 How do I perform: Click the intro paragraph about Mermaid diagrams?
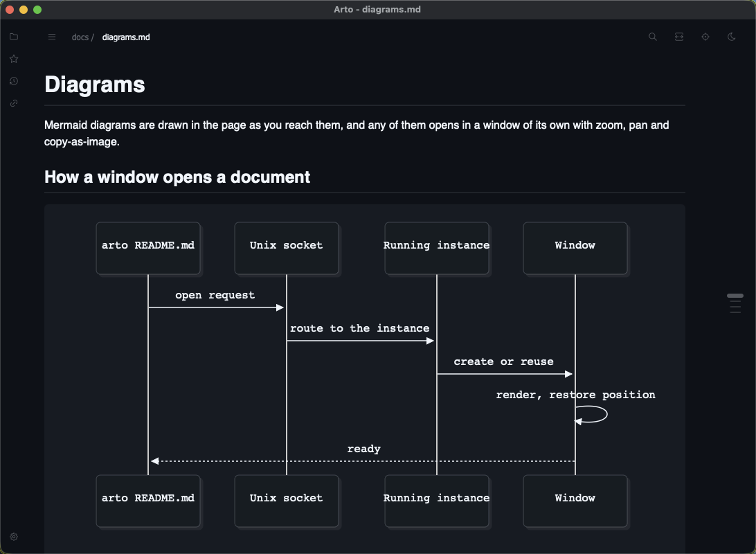point(357,133)
